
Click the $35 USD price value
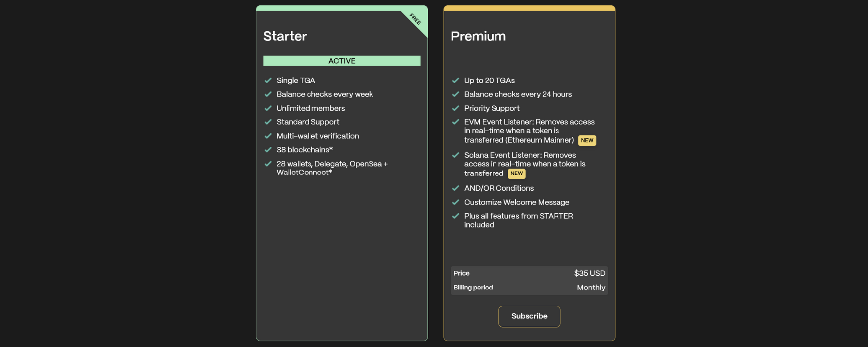pyautogui.click(x=590, y=273)
